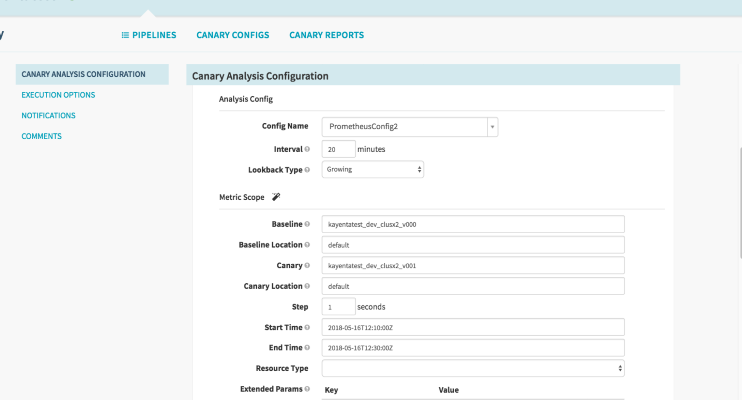Show help for End Time label
Image resolution: width=742 pixels, height=400 pixels.
pos(307,348)
